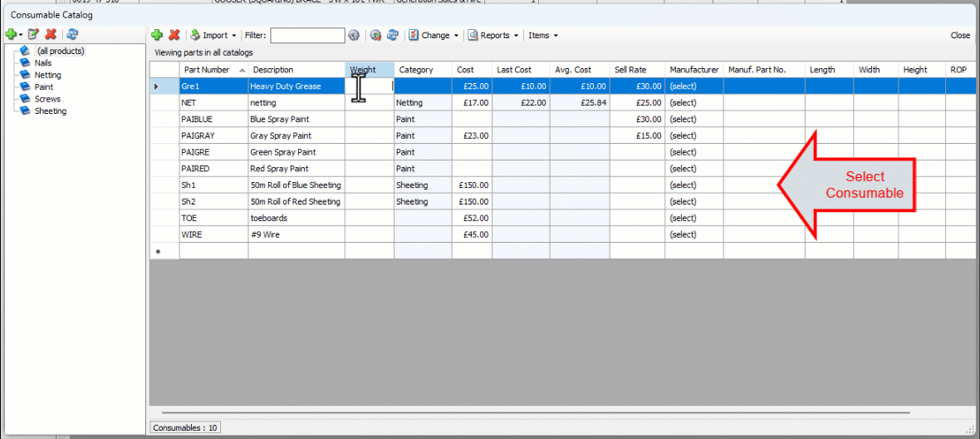Screen dimensions: 980x439
Task: Expand the Reports dropdown
Action: tap(494, 36)
